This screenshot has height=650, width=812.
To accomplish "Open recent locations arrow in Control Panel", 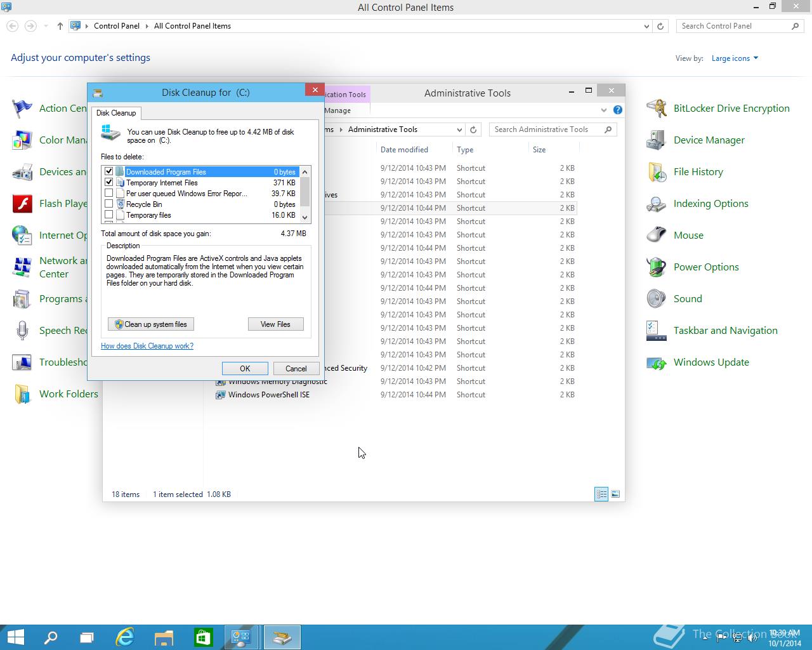I will point(46,26).
